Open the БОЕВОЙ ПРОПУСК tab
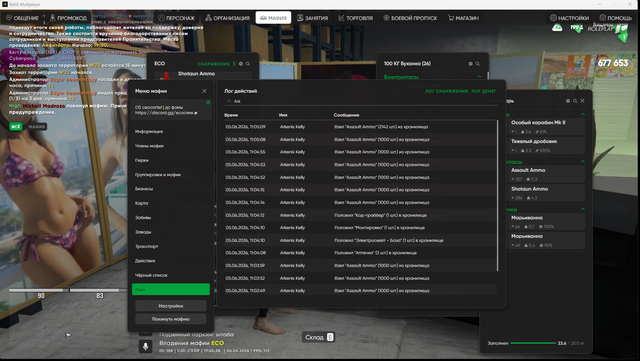Image resolution: width=640 pixels, height=361 pixels. (410, 18)
